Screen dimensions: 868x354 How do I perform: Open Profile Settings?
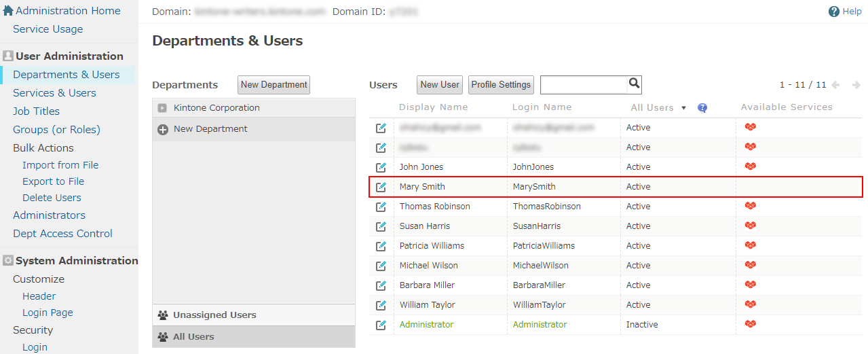pyautogui.click(x=501, y=85)
